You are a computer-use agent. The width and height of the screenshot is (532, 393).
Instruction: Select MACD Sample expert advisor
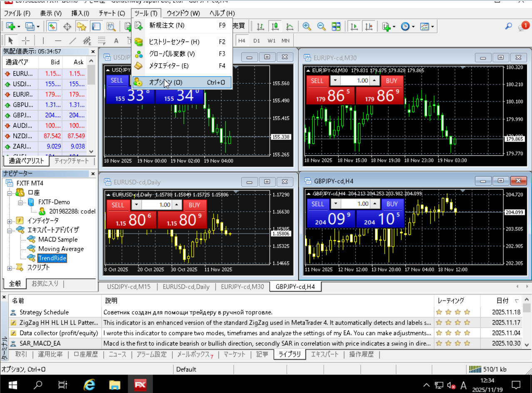58,239
